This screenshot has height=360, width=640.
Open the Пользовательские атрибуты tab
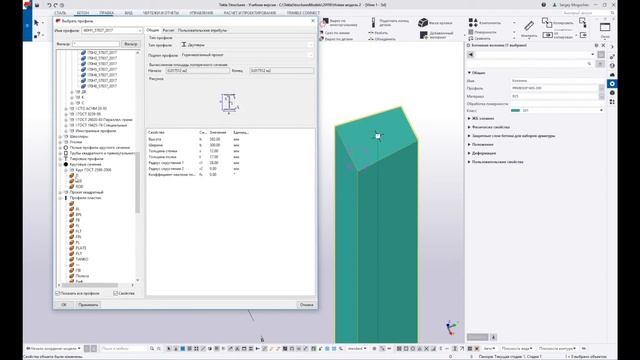[202, 30]
